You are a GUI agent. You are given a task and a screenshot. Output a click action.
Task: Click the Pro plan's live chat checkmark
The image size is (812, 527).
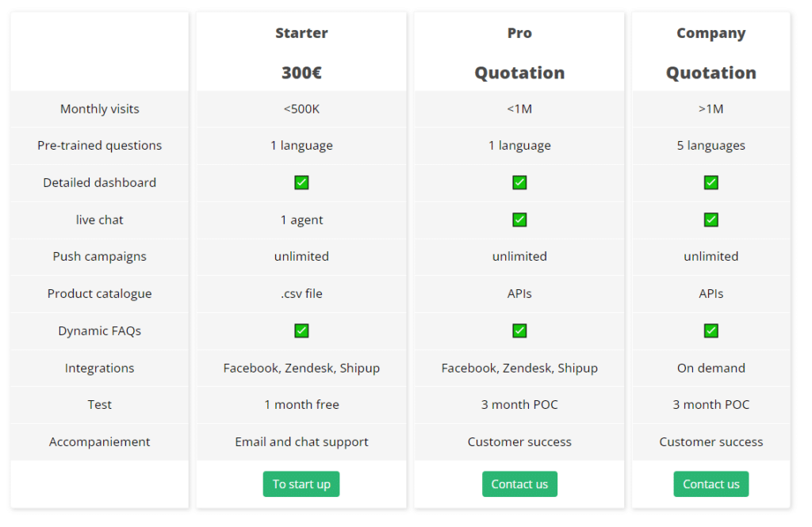point(519,220)
